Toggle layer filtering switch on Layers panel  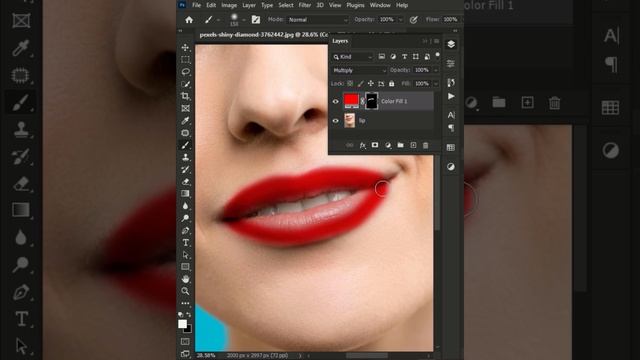click(437, 55)
